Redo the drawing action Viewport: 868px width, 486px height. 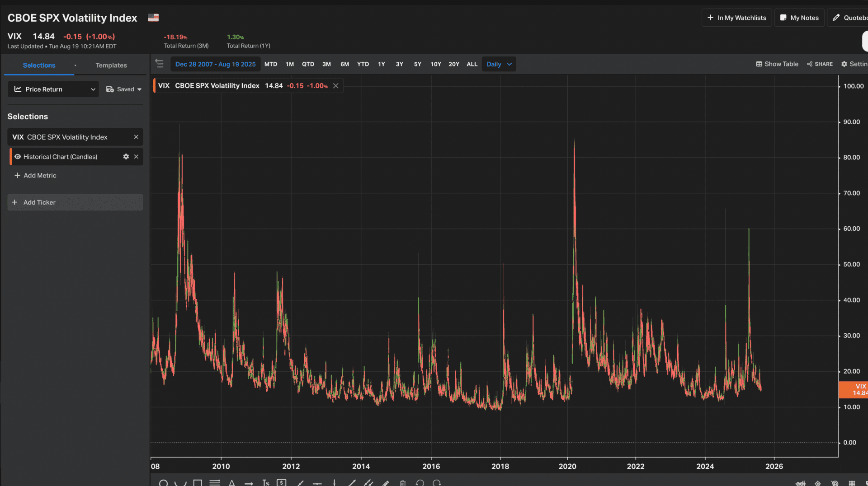437,483
